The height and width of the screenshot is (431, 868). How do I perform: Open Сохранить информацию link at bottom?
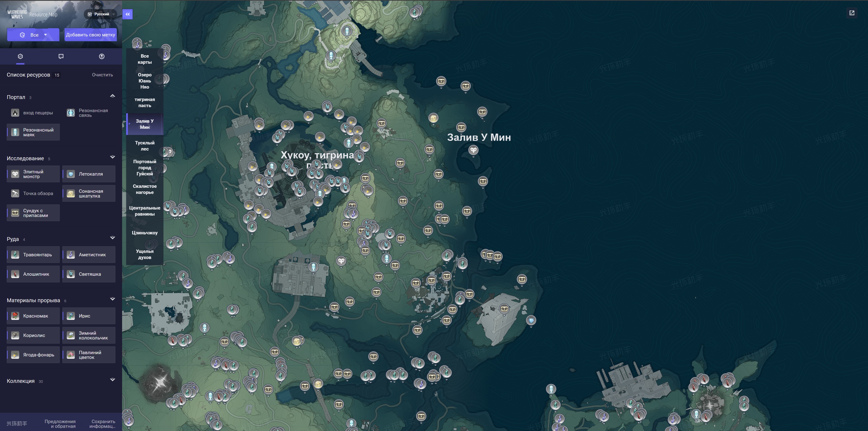[103, 424]
